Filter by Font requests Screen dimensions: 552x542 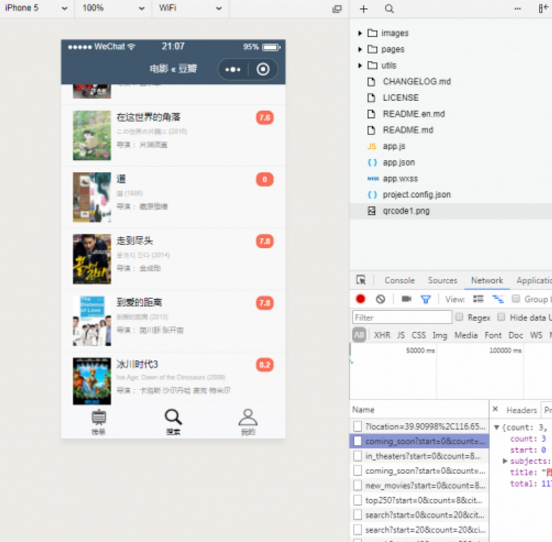(493, 335)
